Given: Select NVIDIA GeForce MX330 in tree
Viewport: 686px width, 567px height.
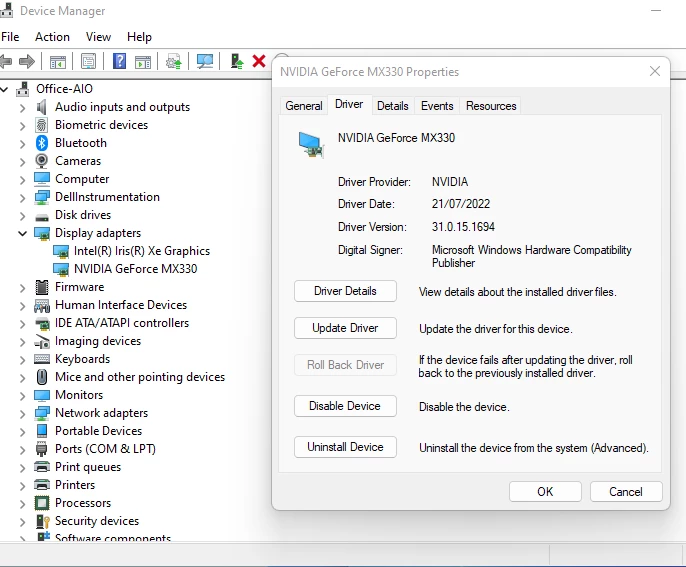Looking at the screenshot, I should click(136, 269).
